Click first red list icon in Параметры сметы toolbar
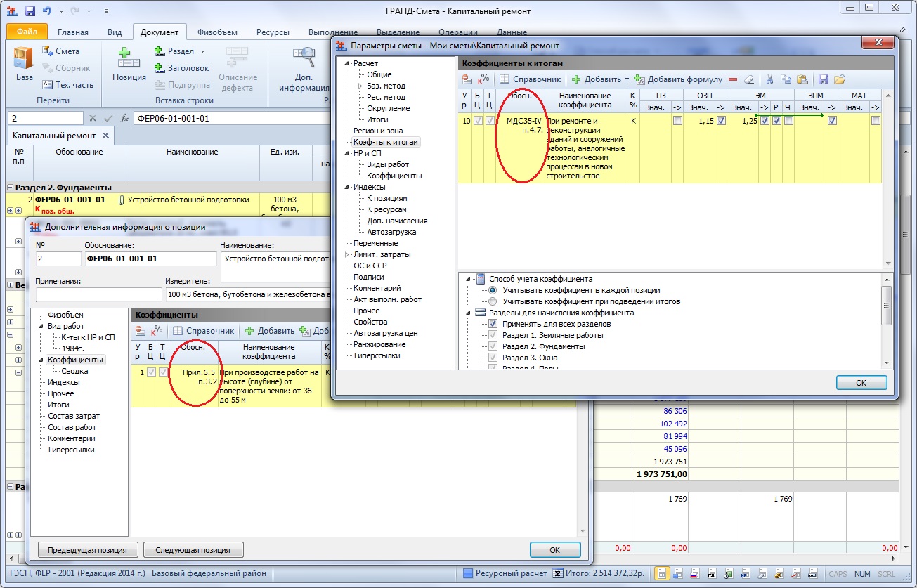The height and width of the screenshot is (588, 917). [x=467, y=79]
